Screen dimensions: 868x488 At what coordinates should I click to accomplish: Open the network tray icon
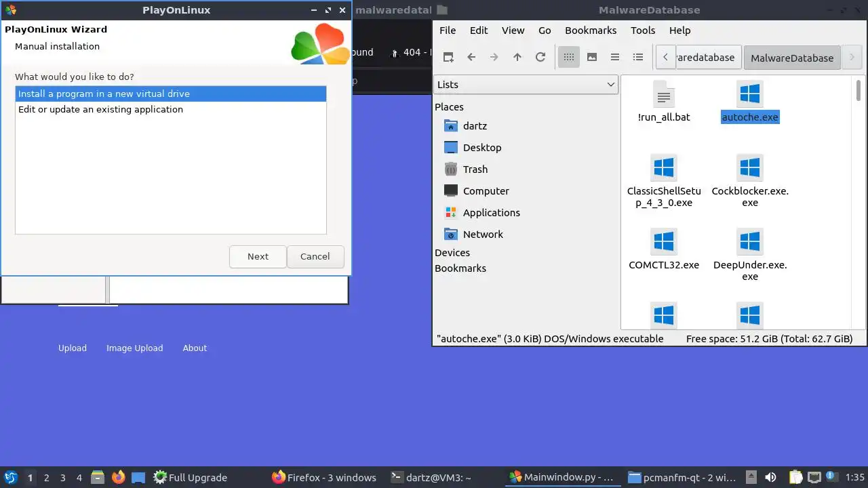pyautogui.click(x=814, y=477)
